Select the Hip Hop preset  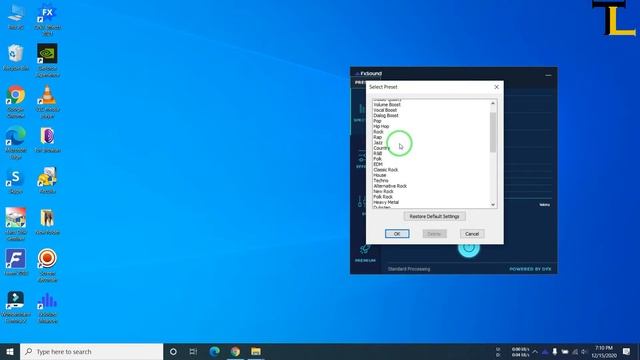(x=381, y=127)
